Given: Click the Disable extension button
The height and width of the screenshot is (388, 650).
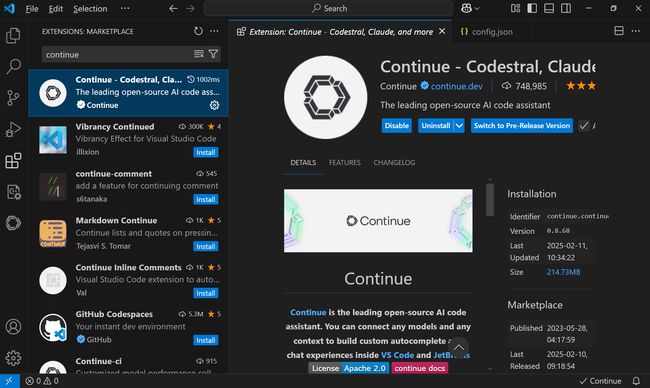Looking at the screenshot, I should click(x=397, y=126).
